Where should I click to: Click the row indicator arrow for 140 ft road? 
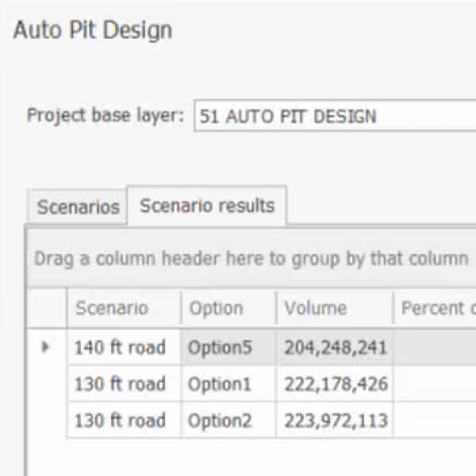(45, 347)
